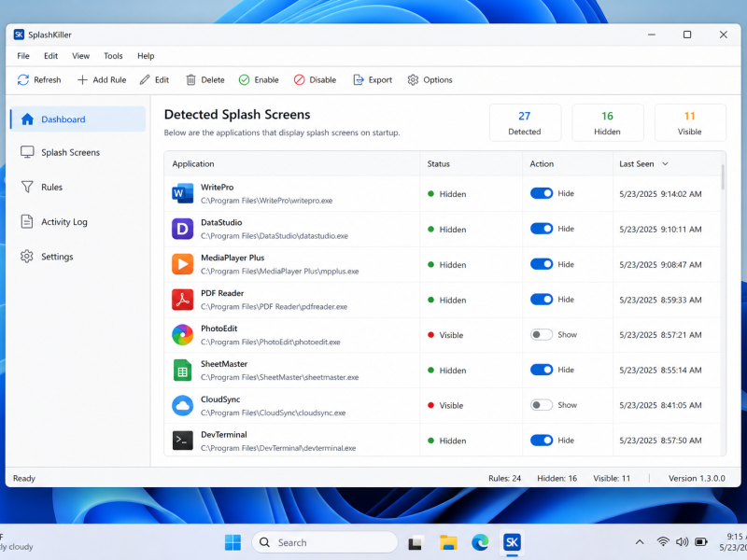Open Options via the gear icon

click(413, 80)
